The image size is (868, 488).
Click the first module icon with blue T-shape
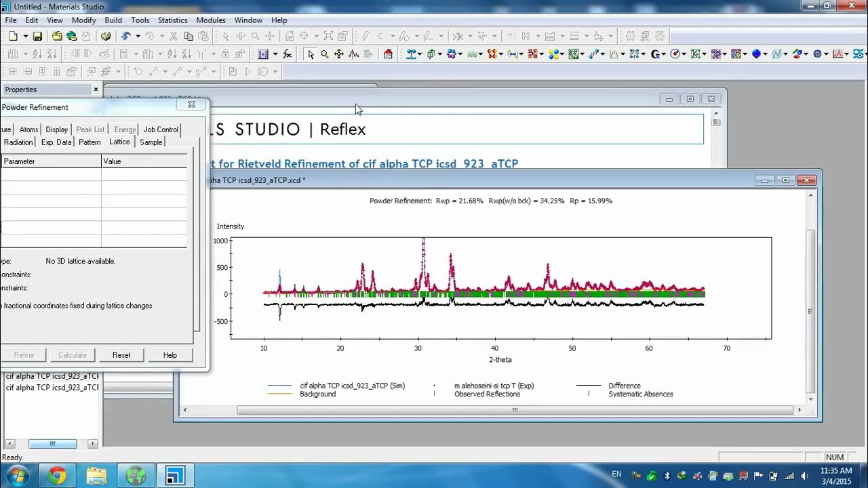[411, 54]
